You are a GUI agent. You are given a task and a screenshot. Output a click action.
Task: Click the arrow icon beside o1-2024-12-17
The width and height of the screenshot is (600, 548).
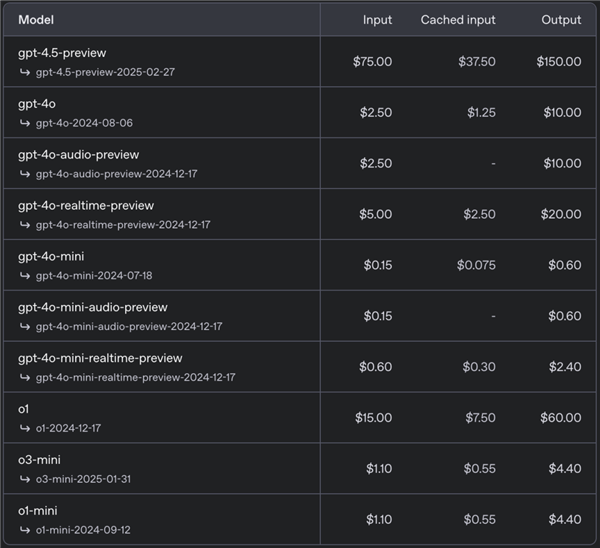click(25, 428)
